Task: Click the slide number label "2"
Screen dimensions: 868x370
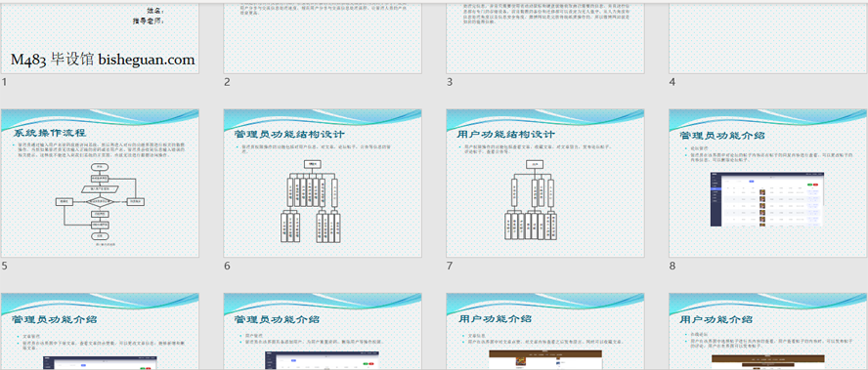Action: pos(227,82)
